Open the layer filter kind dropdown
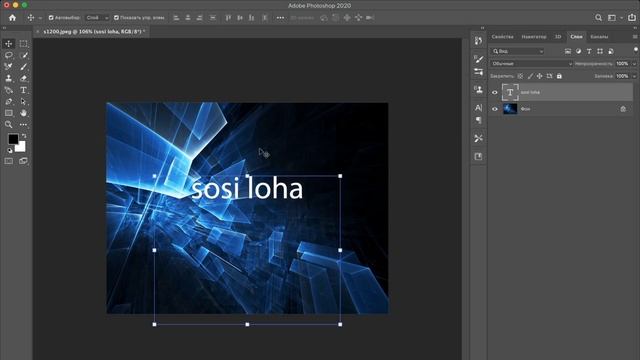640x360 pixels. 518,51
